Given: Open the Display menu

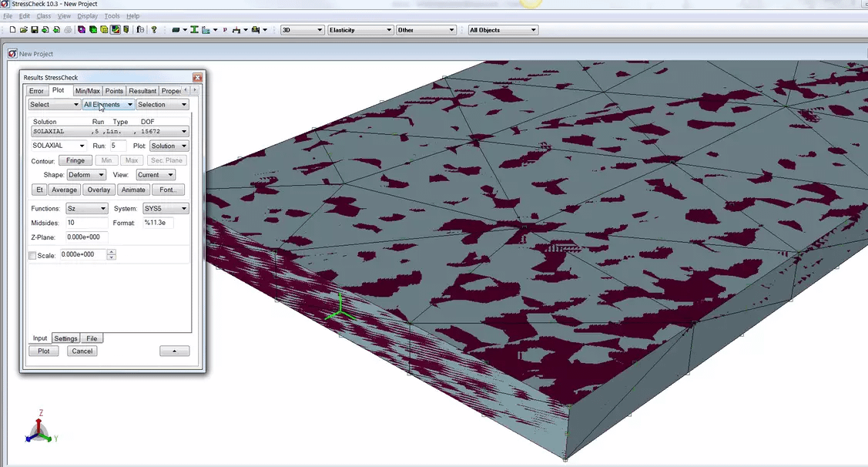Looking at the screenshot, I should pyautogui.click(x=87, y=15).
